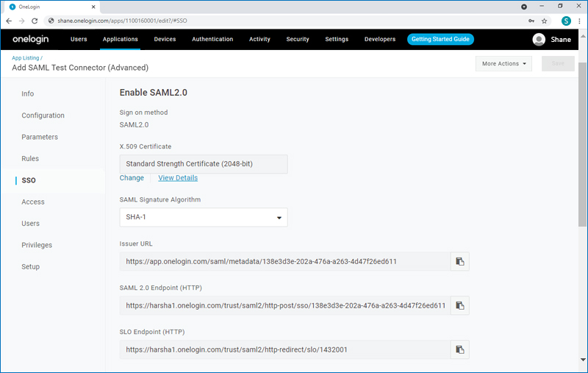Image resolution: width=588 pixels, height=373 pixels.
Task: Reload the browser page
Action: [35, 21]
